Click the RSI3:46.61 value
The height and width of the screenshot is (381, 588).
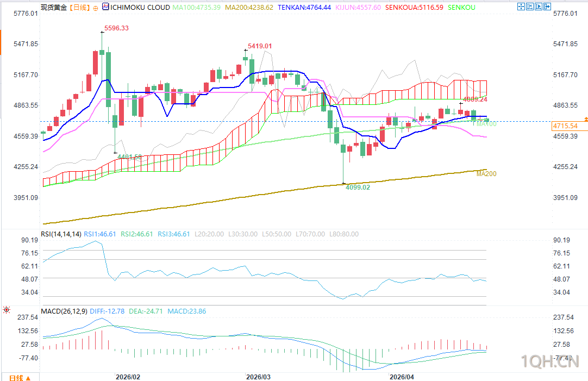[173, 234]
